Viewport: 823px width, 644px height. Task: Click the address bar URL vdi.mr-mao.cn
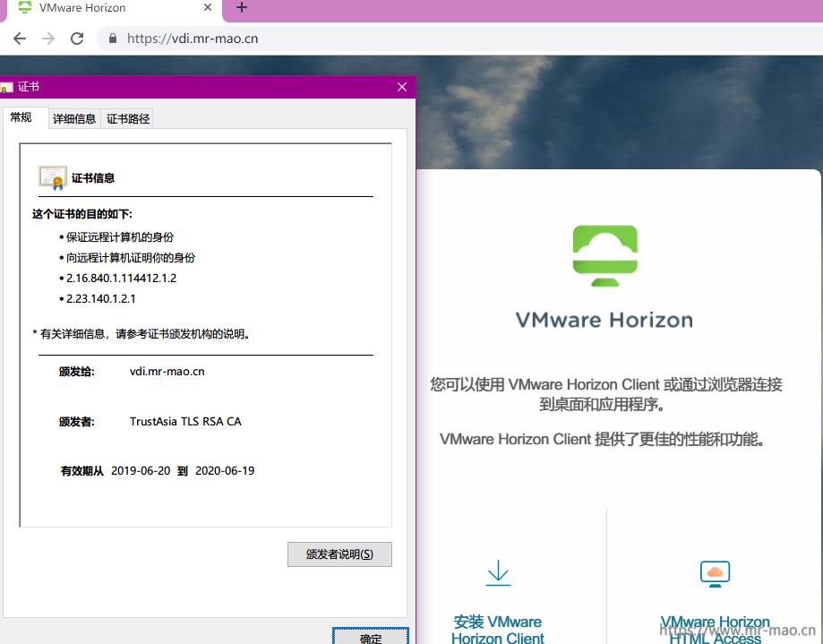(193, 39)
